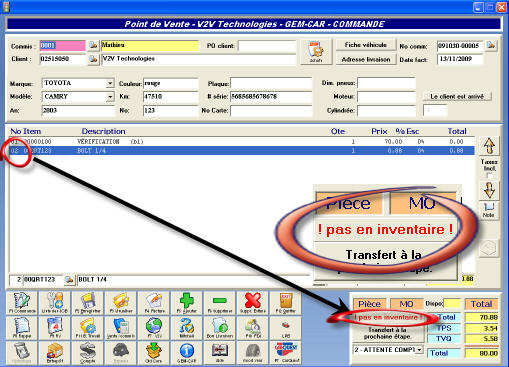Click the An field showing 2003

(78, 111)
